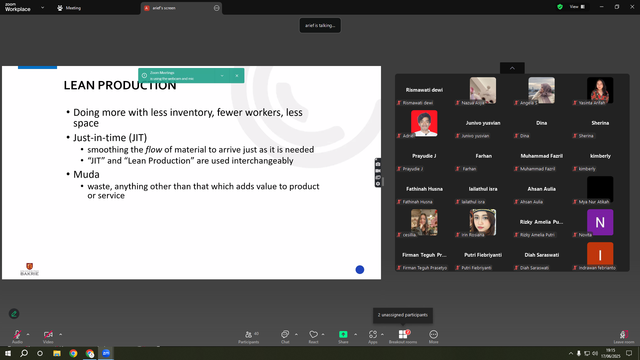Click participant name Rismawati dewi
Screen dimensions: 640x360
coord(424,90)
